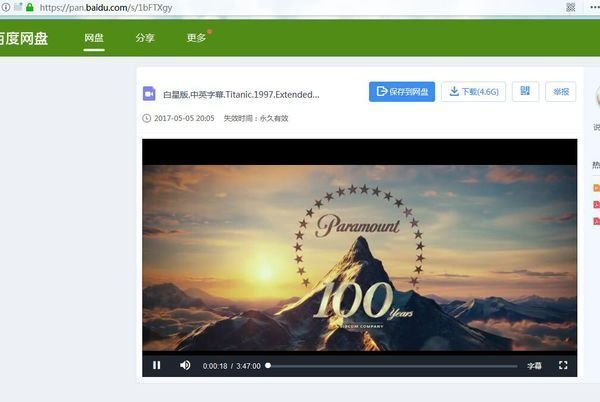Screen dimensions: 600x402
Task: Click 保存到网盘 save button
Action: [401, 92]
